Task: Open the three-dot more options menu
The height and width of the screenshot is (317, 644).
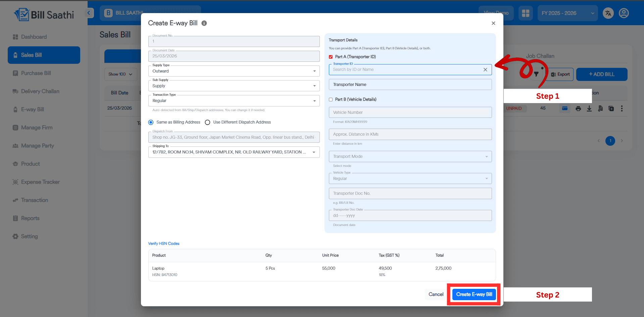Action: [x=622, y=108]
